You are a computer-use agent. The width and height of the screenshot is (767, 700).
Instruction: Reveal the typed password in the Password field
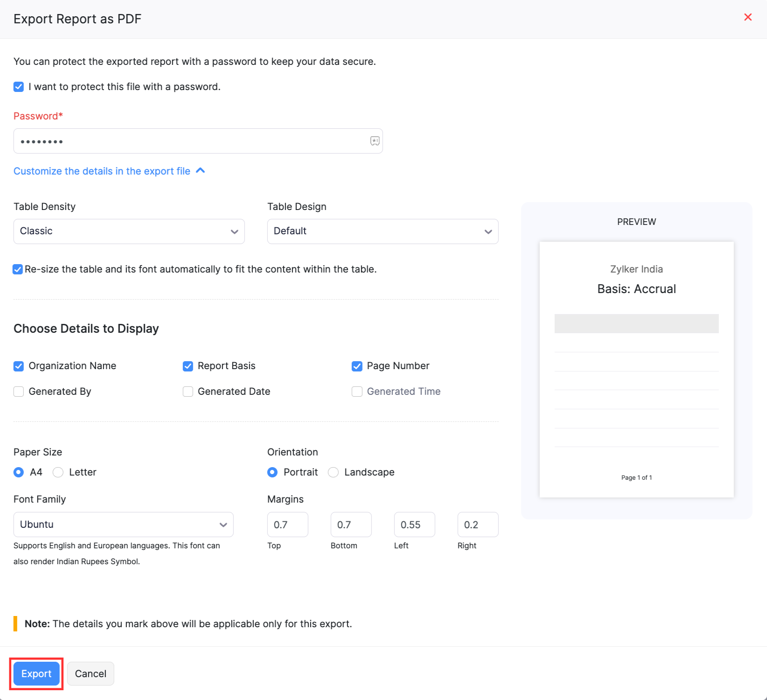374,141
